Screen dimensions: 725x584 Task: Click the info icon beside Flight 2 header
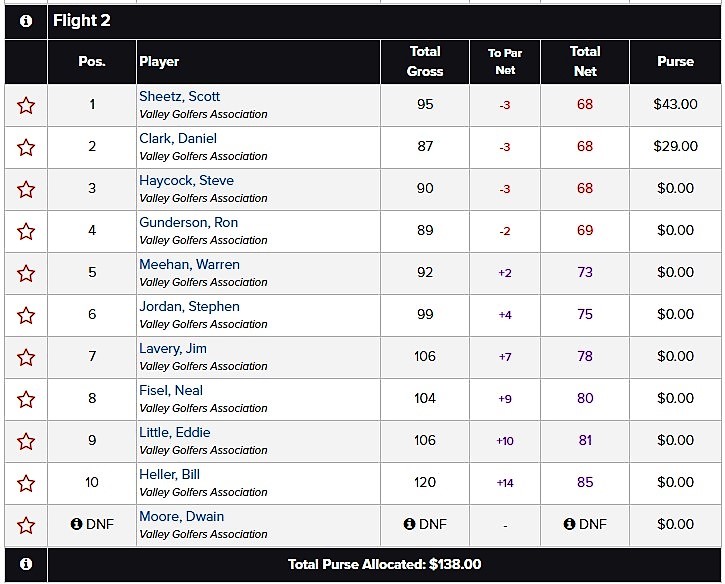(x=26, y=21)
